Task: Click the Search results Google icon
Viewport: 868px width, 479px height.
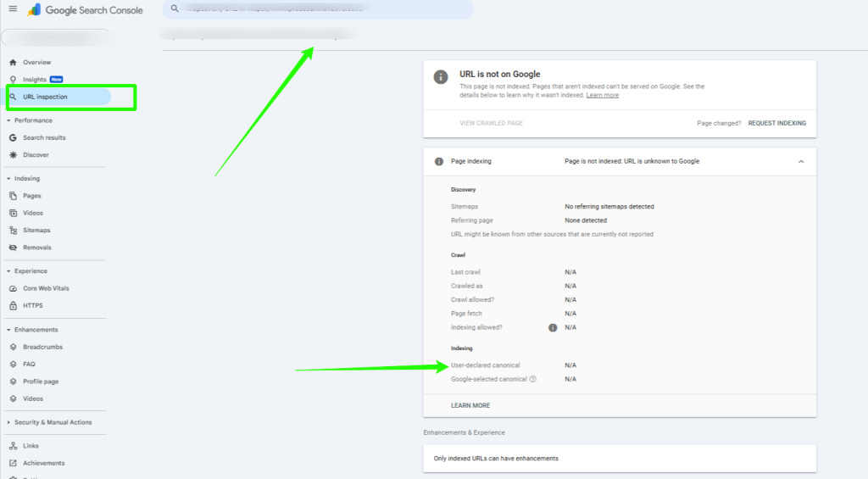Action: [14, 138]
